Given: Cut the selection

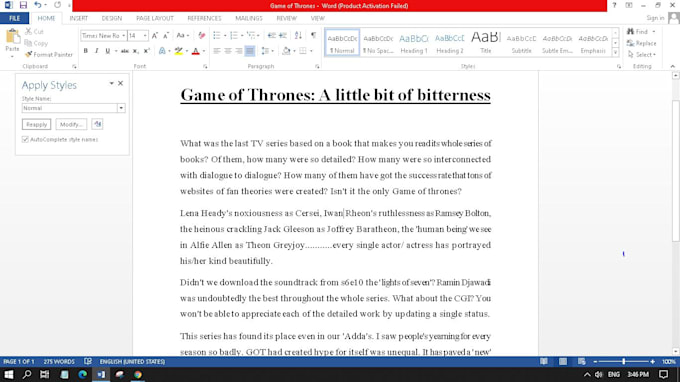Looking at the screenshot, I should [34, 32].
